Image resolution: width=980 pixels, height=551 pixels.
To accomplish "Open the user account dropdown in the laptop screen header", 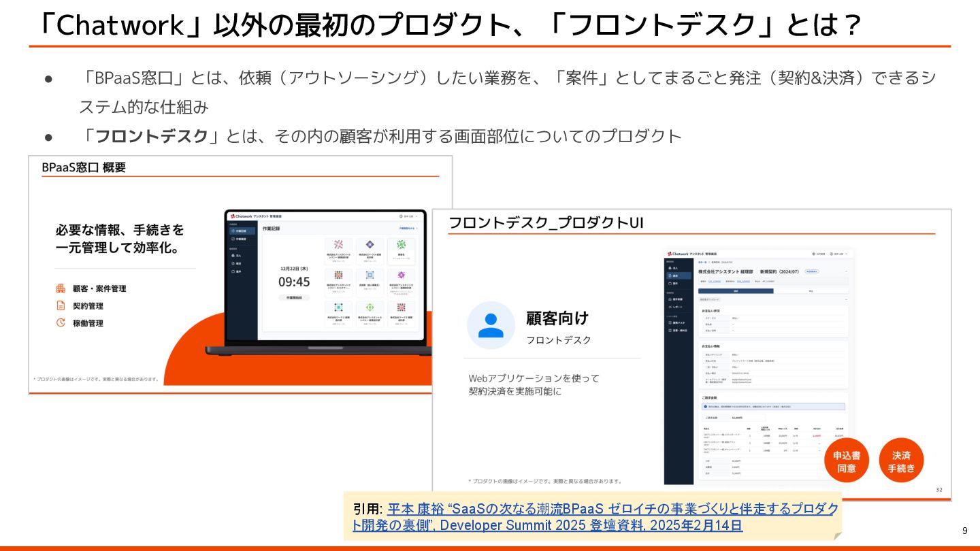I will tap(410, 216).
